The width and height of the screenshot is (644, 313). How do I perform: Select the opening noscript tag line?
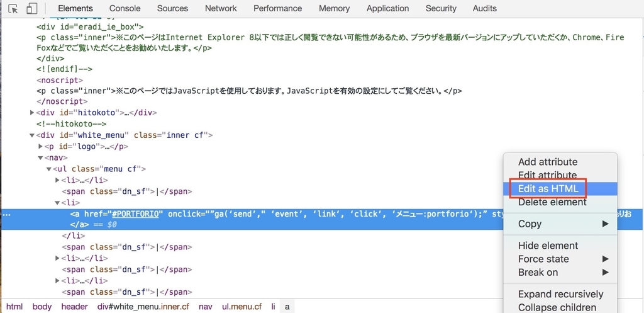tap(60, 80)
